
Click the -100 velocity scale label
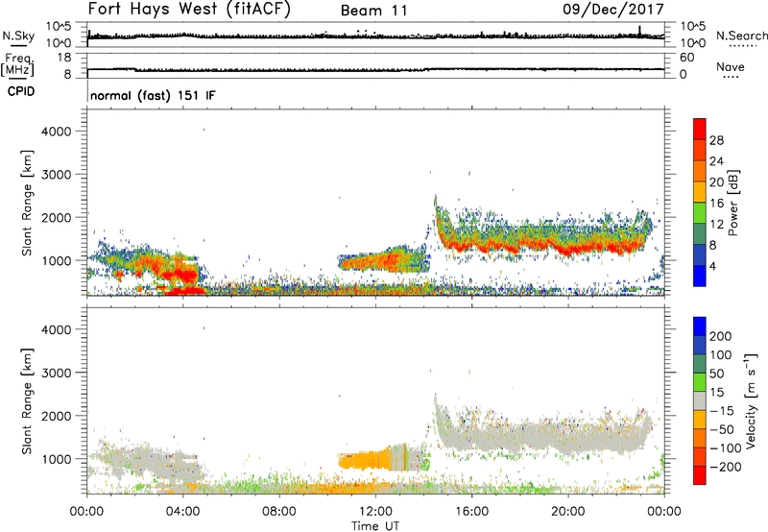click(x=726, y=448)
